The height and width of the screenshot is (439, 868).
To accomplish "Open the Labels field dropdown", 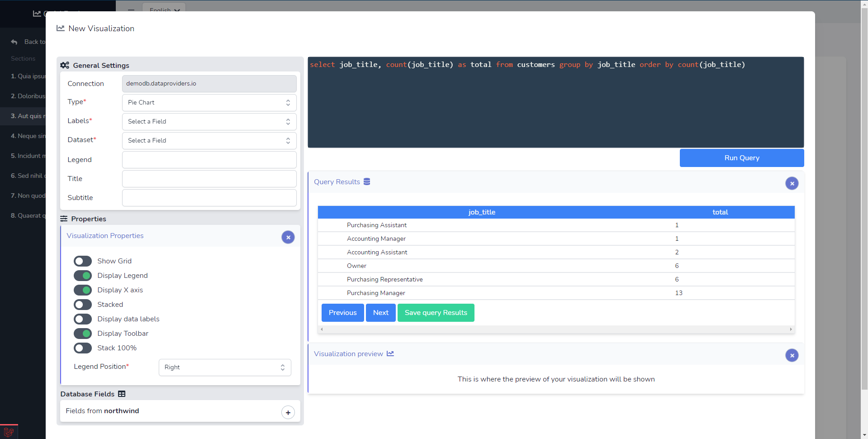I will point(209,122).
